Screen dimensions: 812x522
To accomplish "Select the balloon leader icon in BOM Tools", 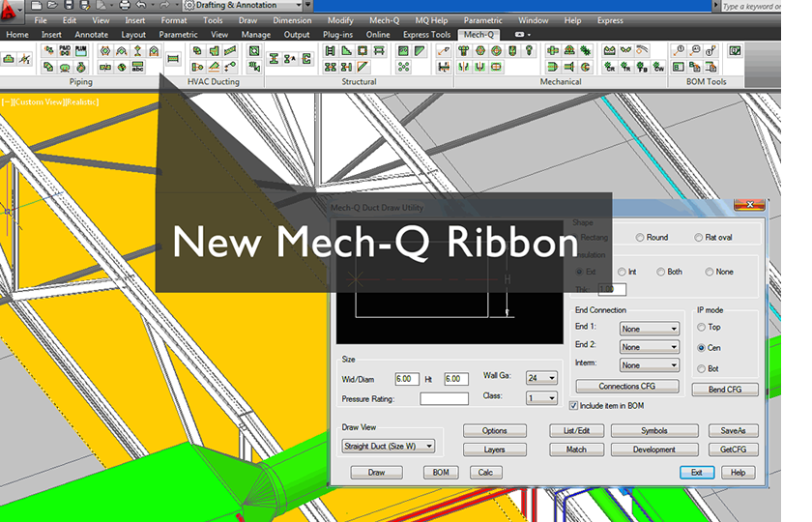I will [679, 50].
